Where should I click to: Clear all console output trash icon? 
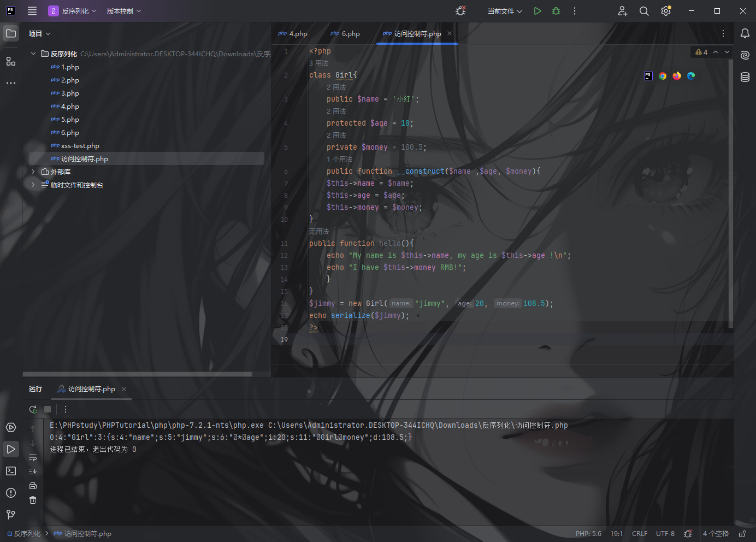tap(33, 500)
